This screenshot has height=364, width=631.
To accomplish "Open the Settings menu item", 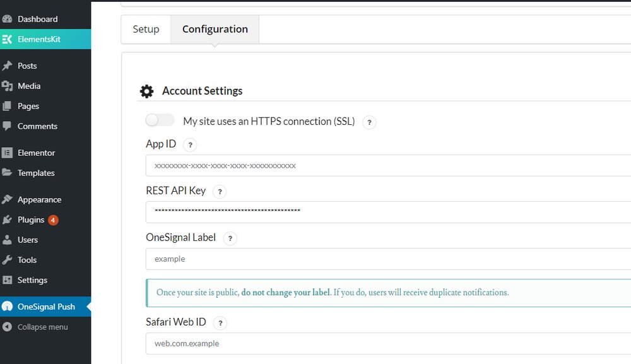I will click(32, 280).
